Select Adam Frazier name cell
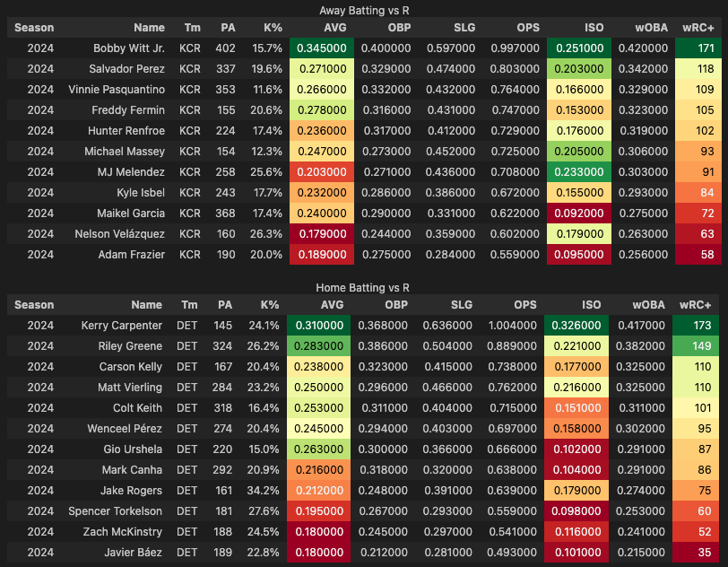This screenshot has width=728, height=567. (x=131, y=255)
